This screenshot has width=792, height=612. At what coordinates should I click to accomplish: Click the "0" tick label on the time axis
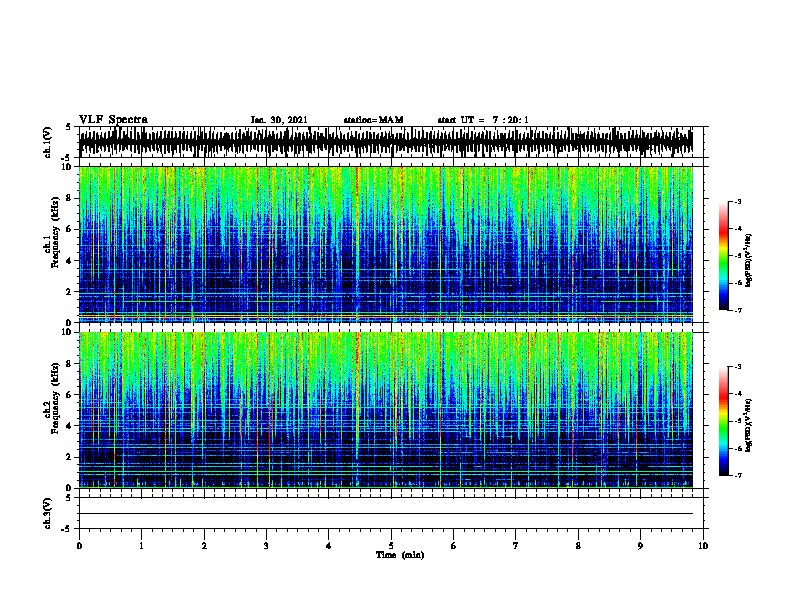click(x=79, y=546)
